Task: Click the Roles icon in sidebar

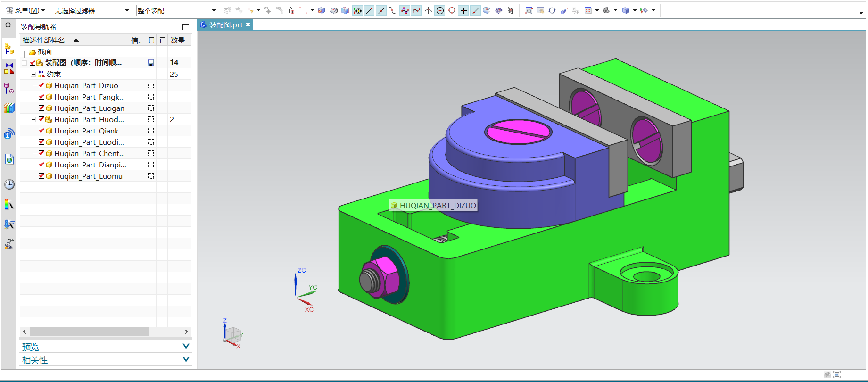Action: point(9,244)
